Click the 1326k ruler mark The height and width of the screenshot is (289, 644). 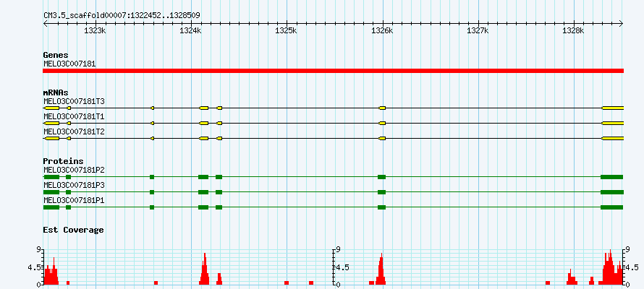tap(382, 31)
